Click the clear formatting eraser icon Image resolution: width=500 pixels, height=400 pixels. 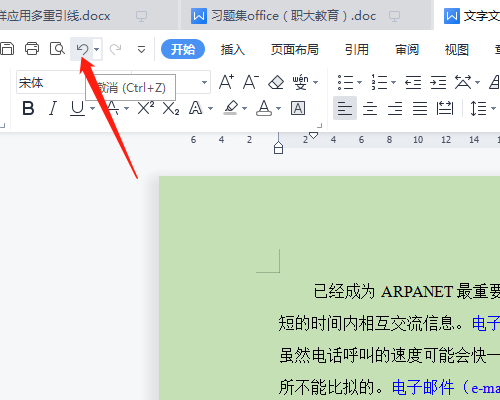[276, 82]
